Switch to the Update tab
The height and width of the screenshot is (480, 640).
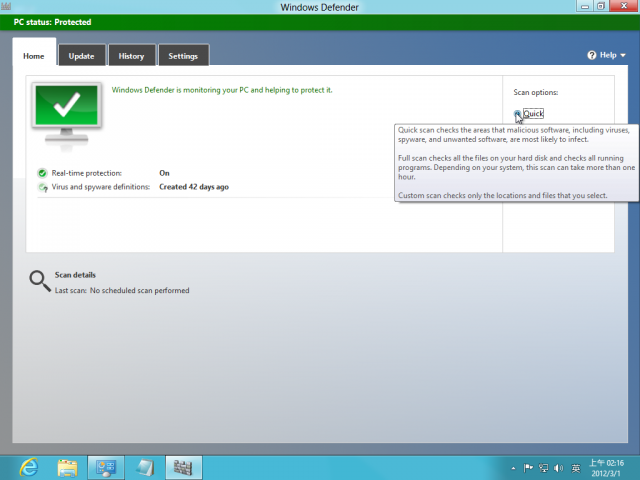(x=82, y=56)
